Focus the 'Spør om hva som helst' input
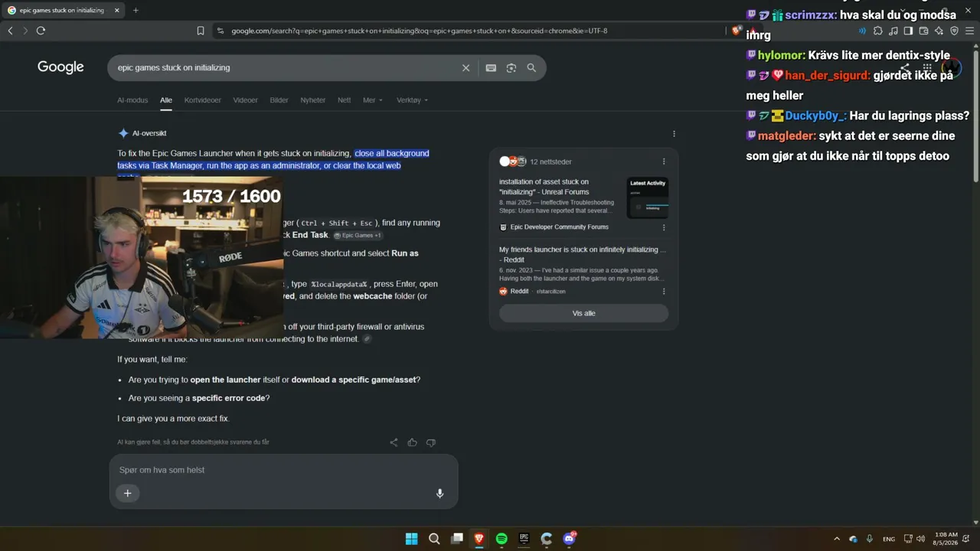This screenshot has width=980, height=551. [x=283, y=470]
